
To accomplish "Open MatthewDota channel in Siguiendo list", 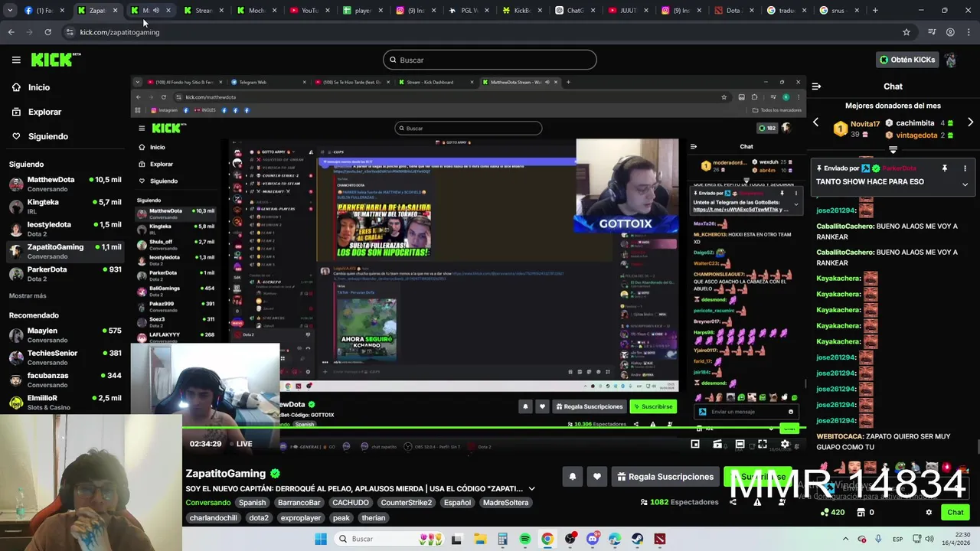I will point(65,184).
